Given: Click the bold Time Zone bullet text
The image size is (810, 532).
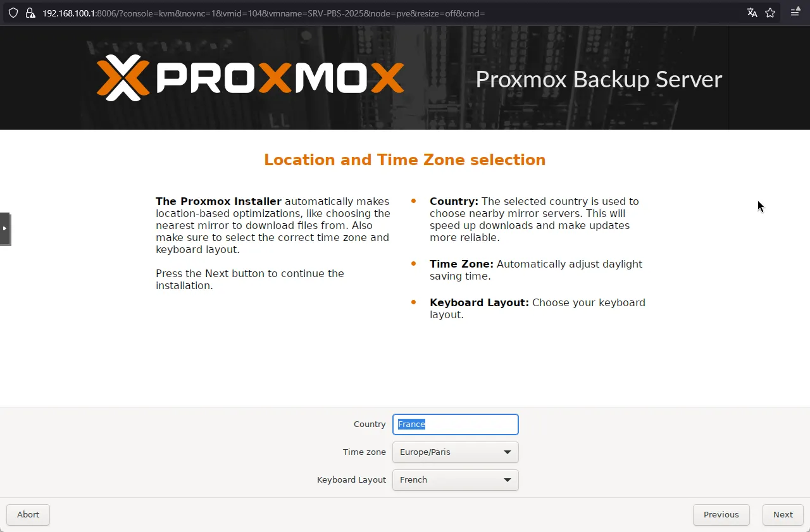Looking at the screenshot, I should point(461,264).
